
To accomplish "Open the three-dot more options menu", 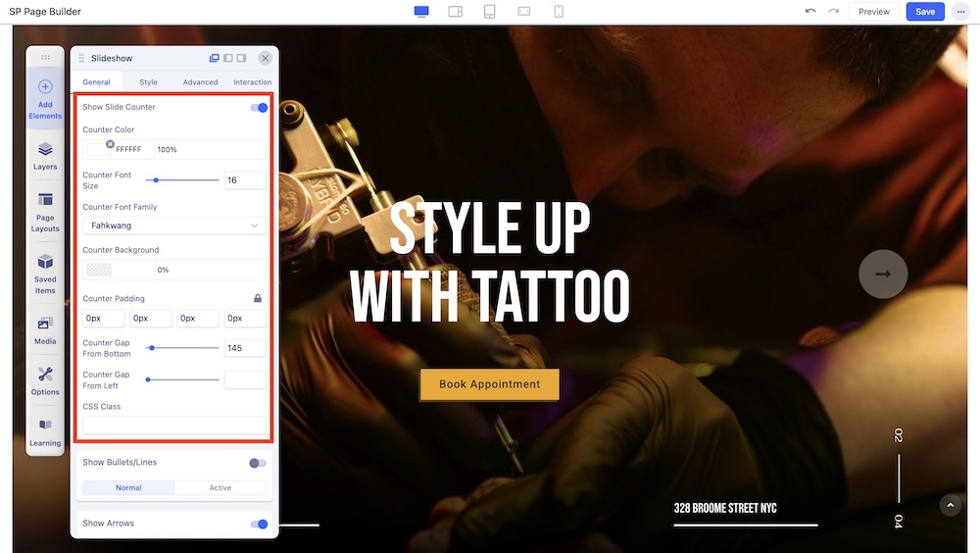I will click(959, 12).
